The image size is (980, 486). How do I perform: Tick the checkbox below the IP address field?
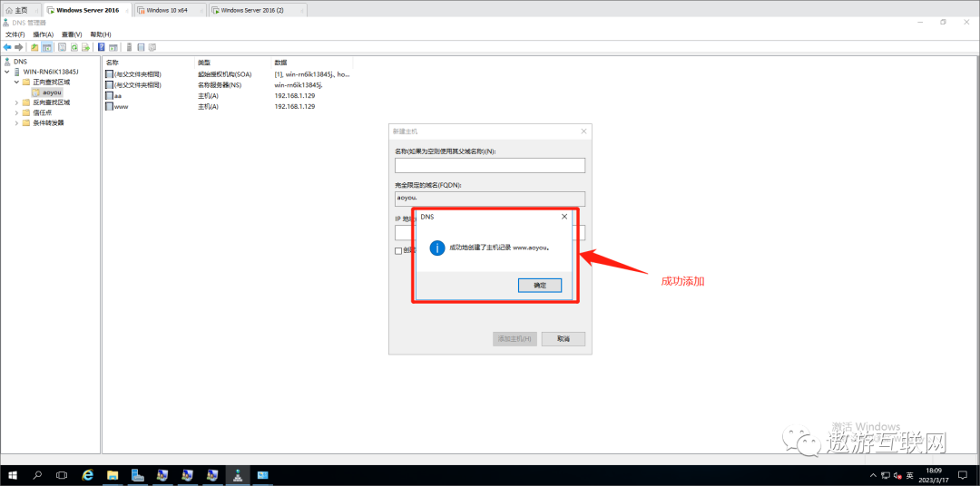(398, 250)
